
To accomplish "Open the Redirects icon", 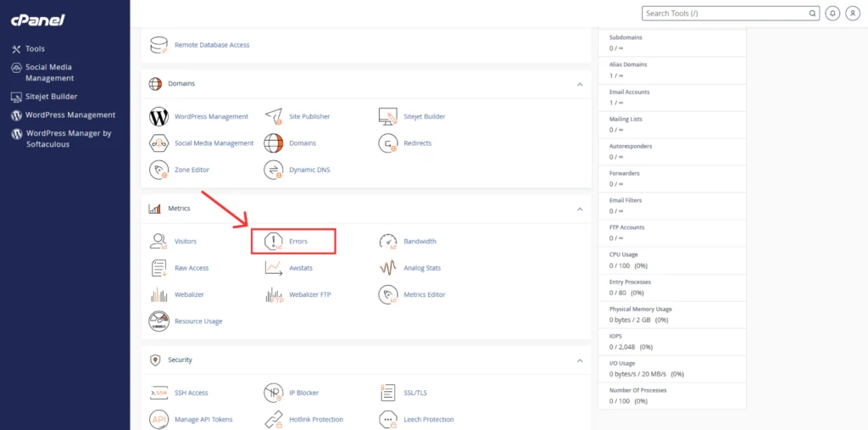I will tap(388, 143).
